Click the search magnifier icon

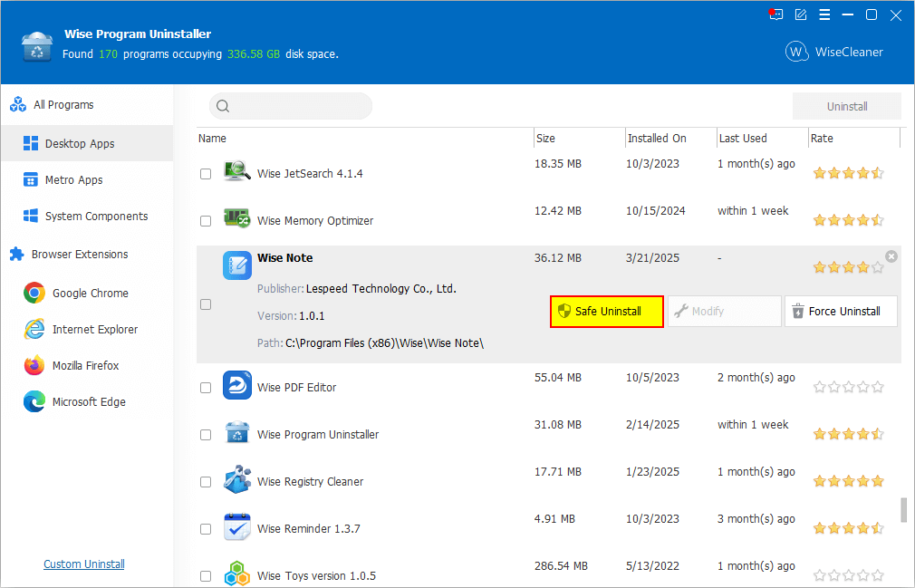(x=222, y=106)
